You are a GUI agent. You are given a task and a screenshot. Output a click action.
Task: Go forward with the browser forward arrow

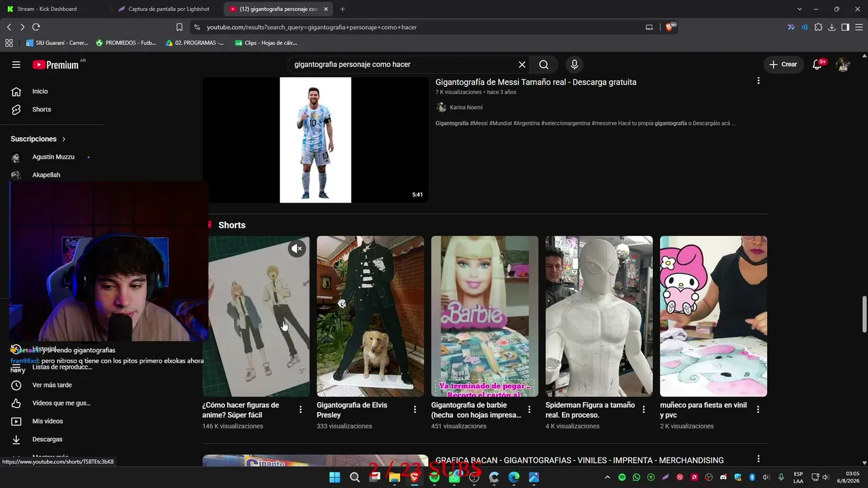pyautogui.click(x=22, y=27)
